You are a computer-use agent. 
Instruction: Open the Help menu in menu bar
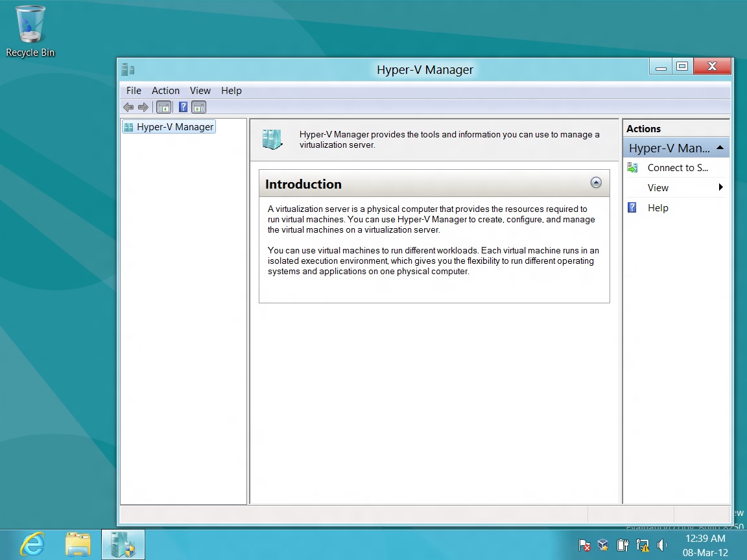click(x=231, y=91)
